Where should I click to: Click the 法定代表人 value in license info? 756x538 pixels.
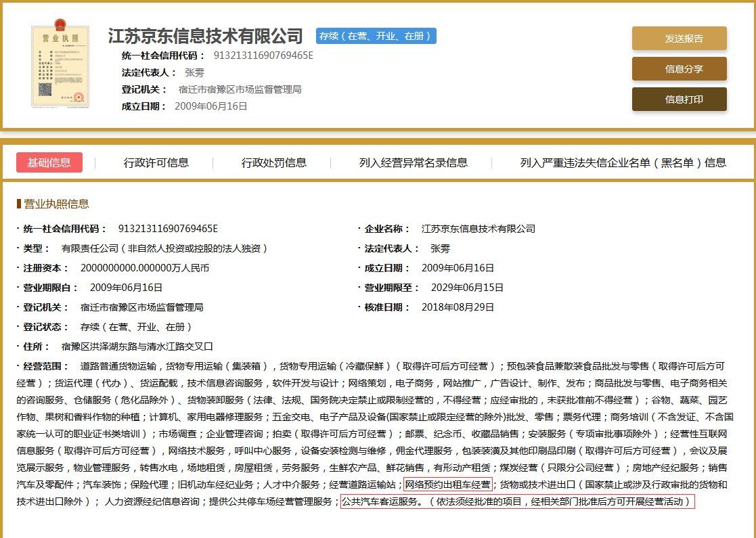440,248
